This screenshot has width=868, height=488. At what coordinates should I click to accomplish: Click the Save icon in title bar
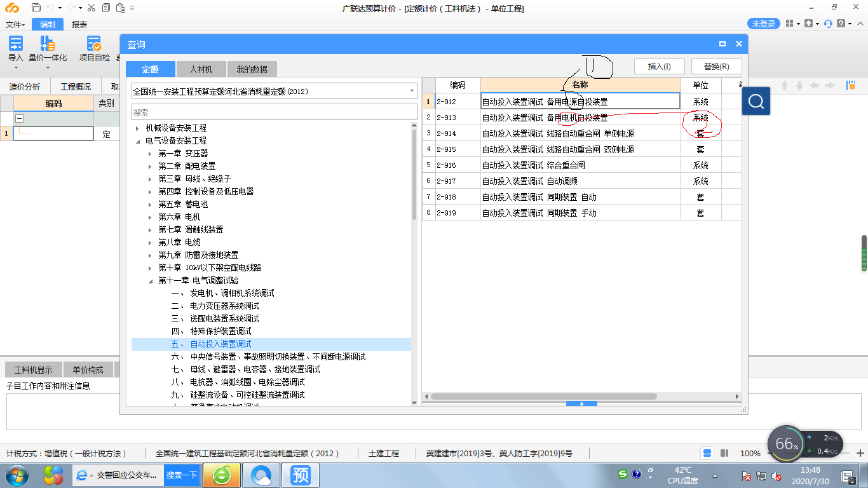[36, 8]
